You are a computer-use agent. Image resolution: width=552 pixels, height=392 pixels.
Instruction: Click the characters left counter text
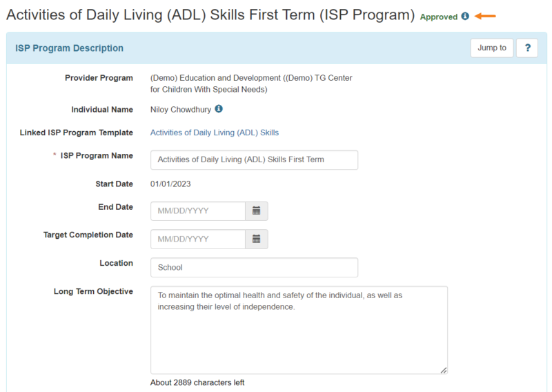197,382
